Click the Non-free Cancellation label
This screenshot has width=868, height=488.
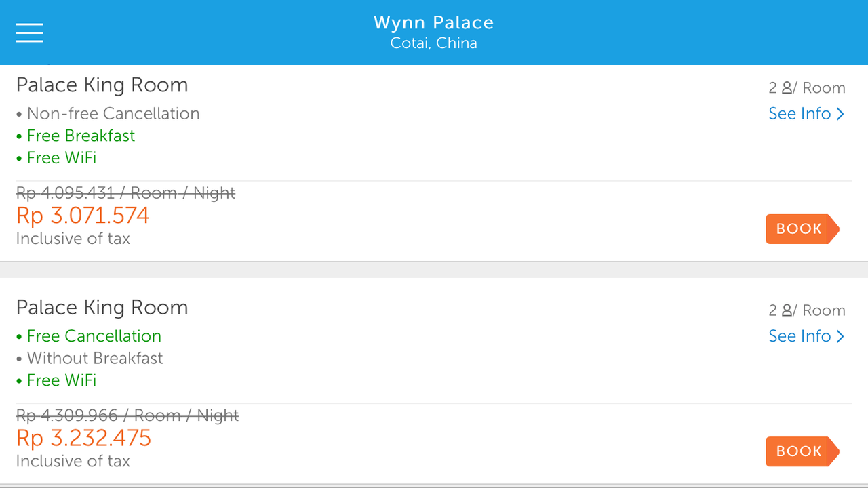113,114
